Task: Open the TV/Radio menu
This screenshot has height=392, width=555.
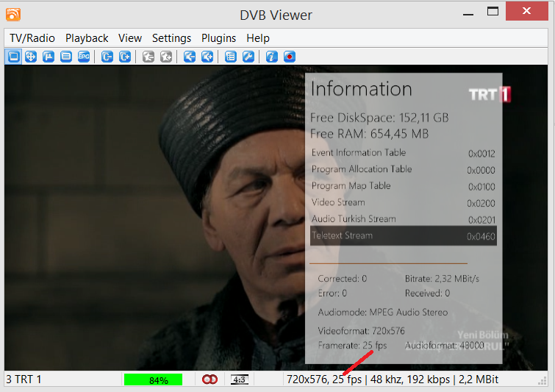Action: click(32, 38)
